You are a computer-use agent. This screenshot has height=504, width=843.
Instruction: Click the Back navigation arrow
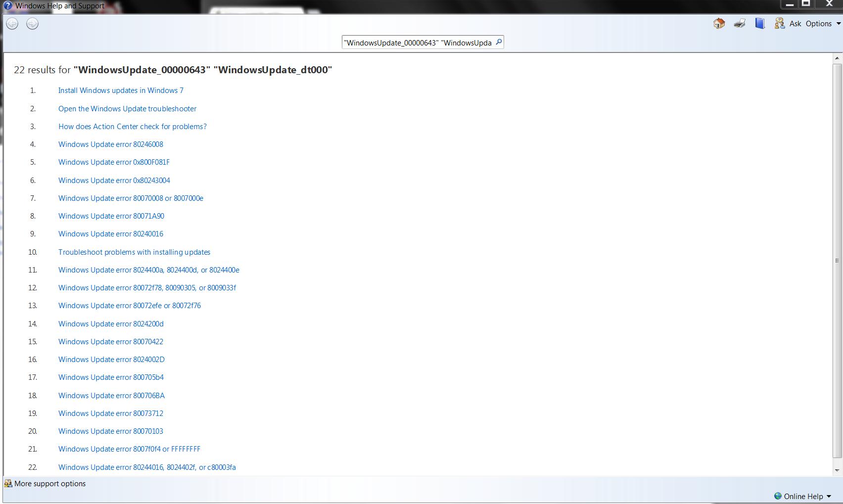click(12, 23)
